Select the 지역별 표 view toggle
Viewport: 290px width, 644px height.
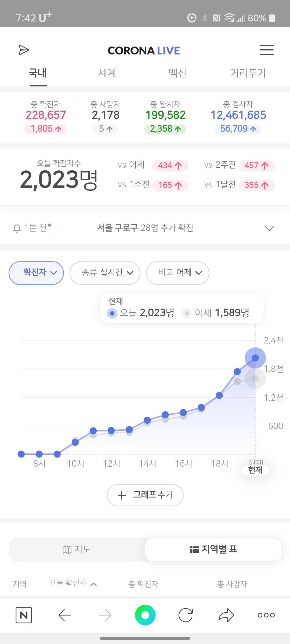coord(213,549)
